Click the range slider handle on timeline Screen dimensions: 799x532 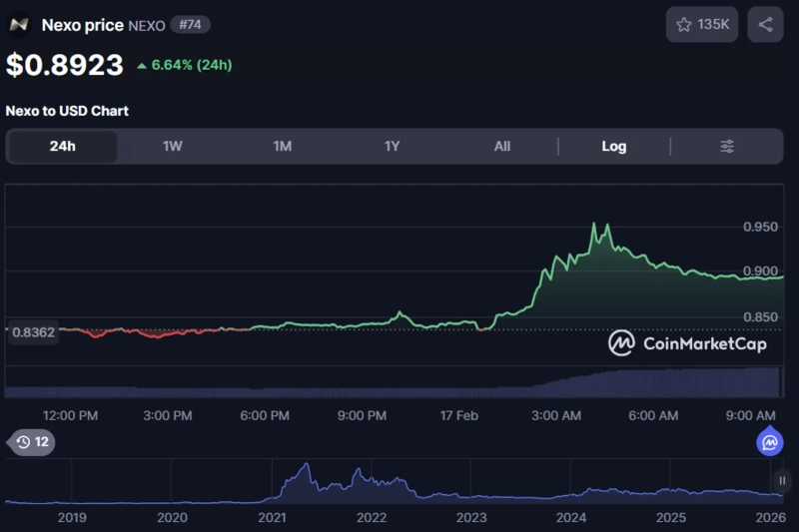tap(782, 482)
